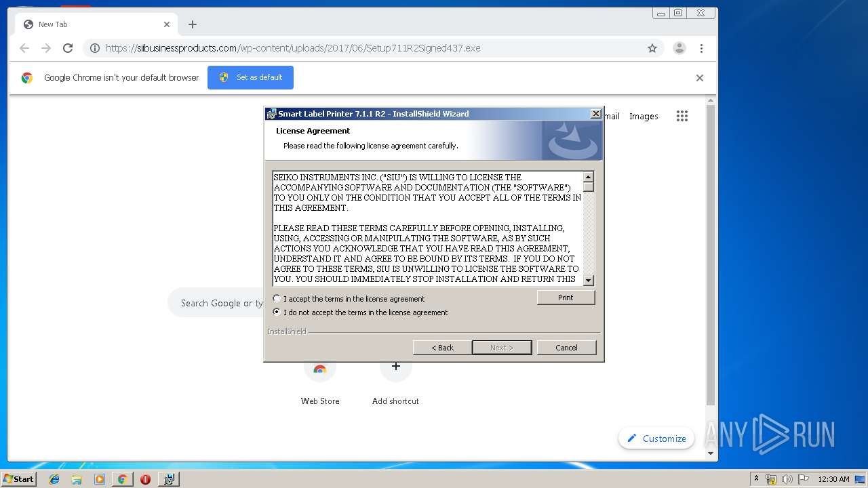This screenshot has width=868, height=488.
Task: Dismiss the default browser notification bar
Action: pyautogui.click(x=700, y=78)
